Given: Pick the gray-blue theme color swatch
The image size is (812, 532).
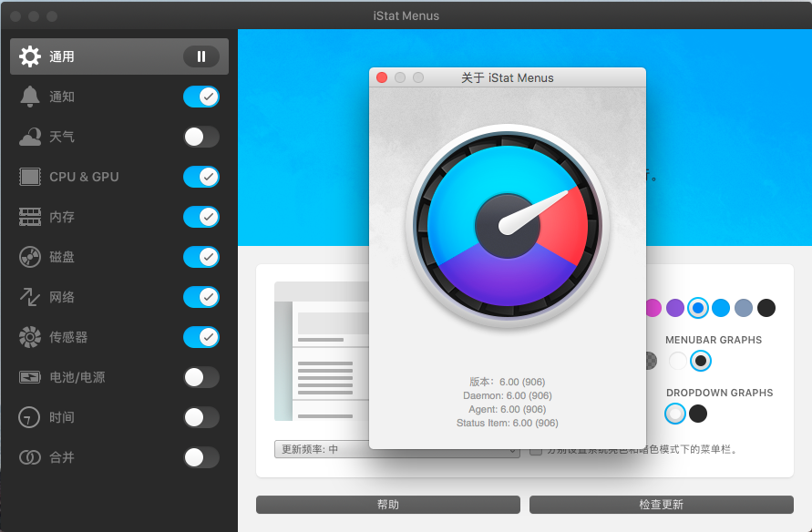Looking at the screenshot, I should 744,308.
